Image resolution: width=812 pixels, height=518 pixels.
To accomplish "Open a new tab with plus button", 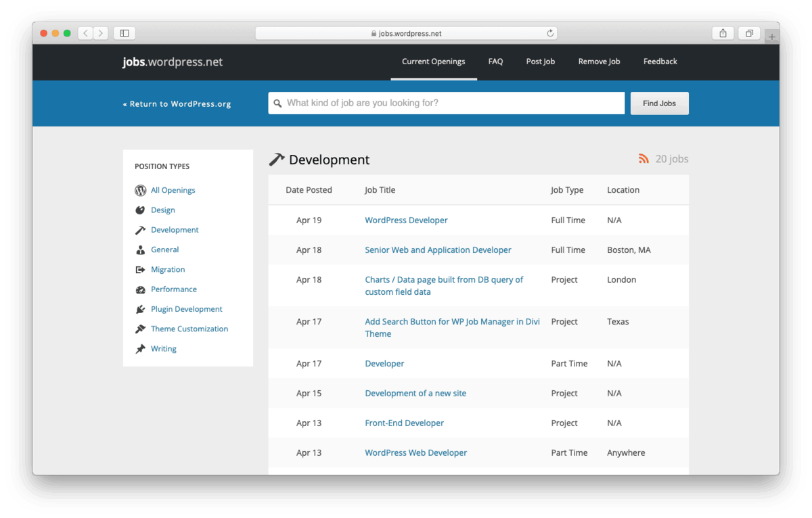I will (x=772, y=37).
